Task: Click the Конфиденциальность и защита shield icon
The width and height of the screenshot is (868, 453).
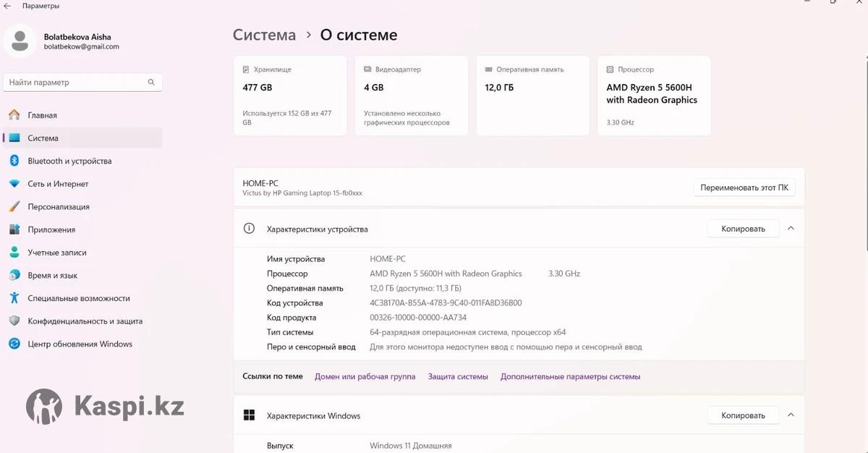Action: point(14,321)
